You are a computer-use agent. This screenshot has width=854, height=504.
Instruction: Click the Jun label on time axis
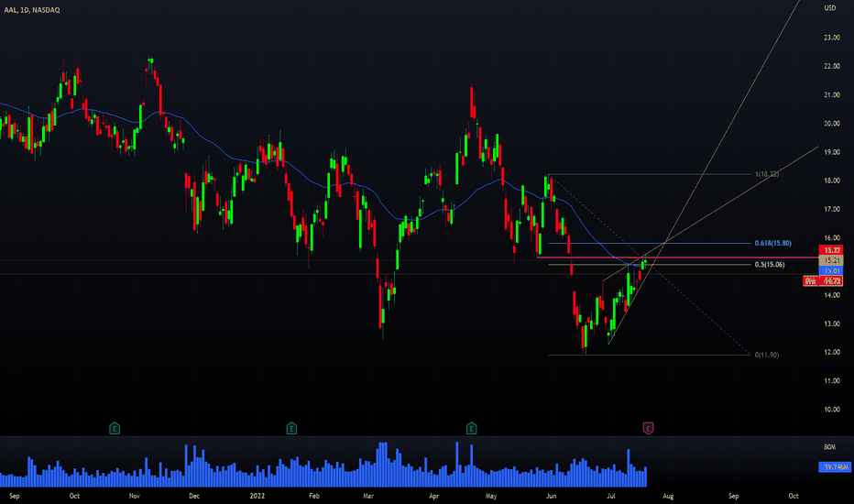[x=552, y=496]
